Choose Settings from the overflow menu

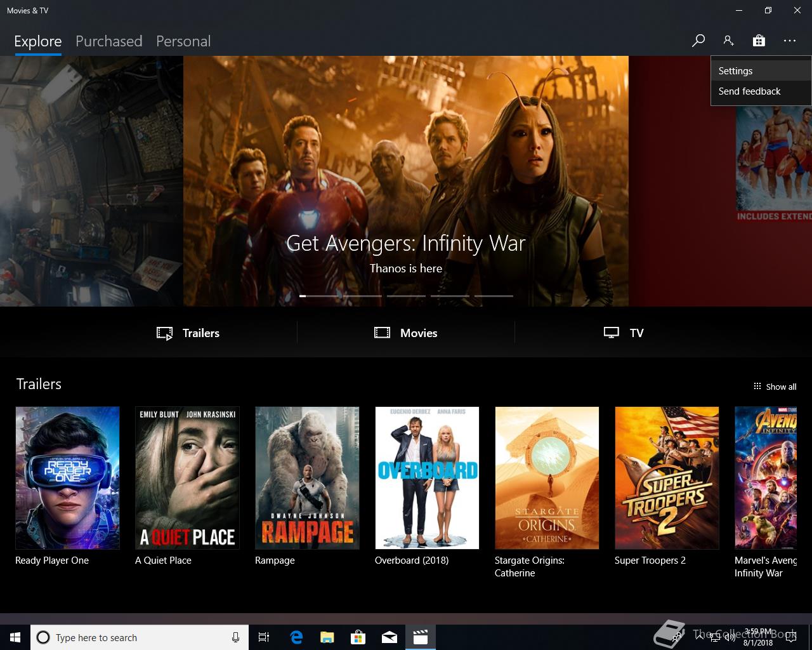[x=761, y=71]
